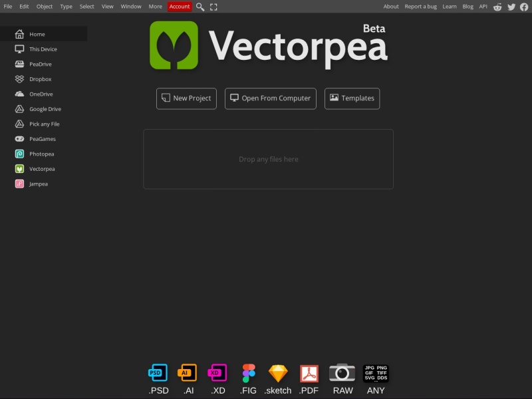The width and height of the screenshot is (532, 399).
Task: Click the Jampea pink icon
Action: (19, 184)
